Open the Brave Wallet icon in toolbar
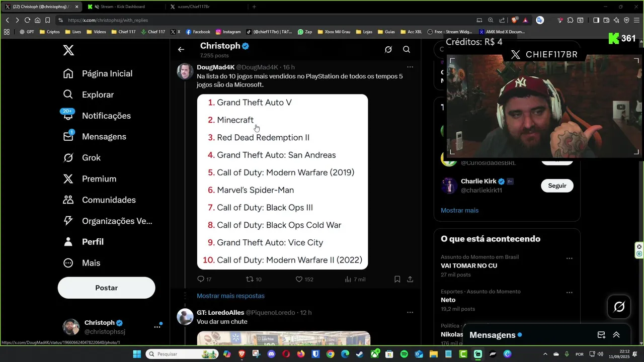This screenshot has height=362, width=644. pyautogui.click(x=606, y=20)
